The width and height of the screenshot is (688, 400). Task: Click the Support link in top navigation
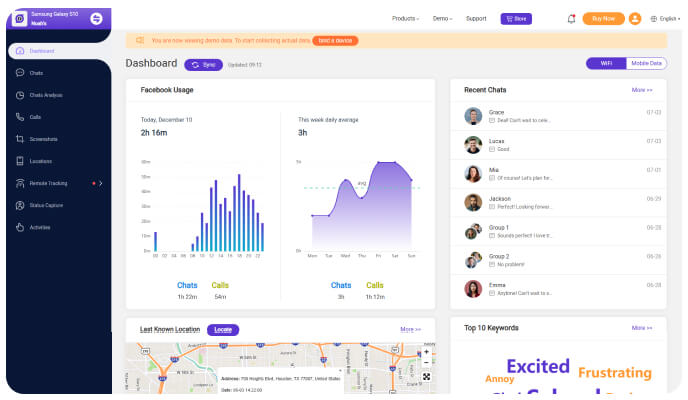[x=476, y=18]
